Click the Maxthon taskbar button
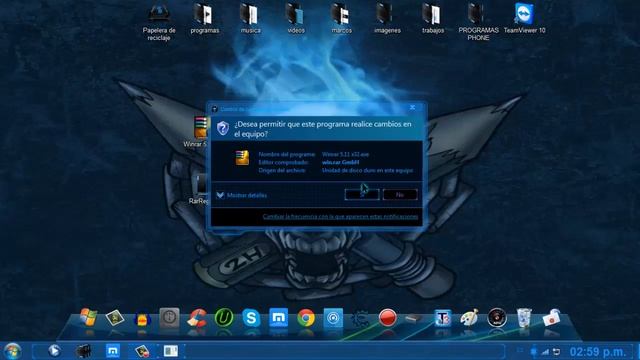The height and width of the screenshot is (360, 640). [x=113, y=351]
